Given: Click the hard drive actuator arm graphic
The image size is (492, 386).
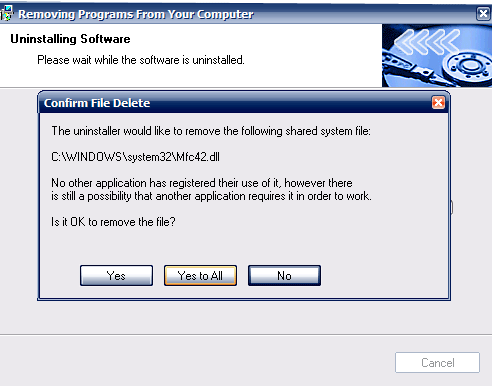Looking at the screenshot, I should [x=413, y=68].
